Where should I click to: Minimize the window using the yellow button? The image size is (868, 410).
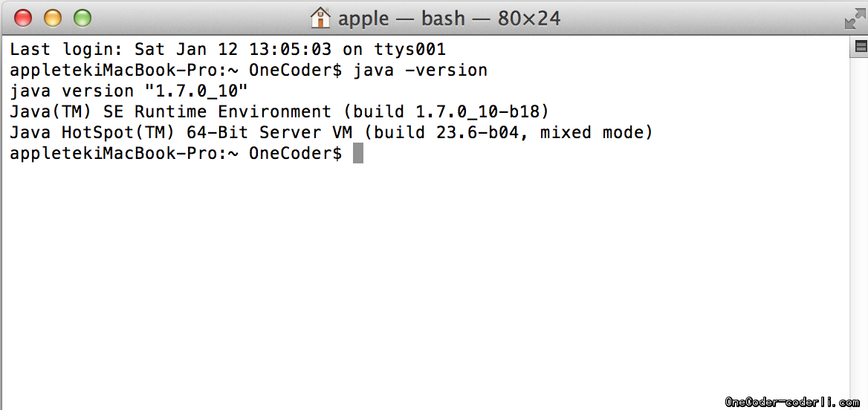pyautogui.click(x=52, y=18)
